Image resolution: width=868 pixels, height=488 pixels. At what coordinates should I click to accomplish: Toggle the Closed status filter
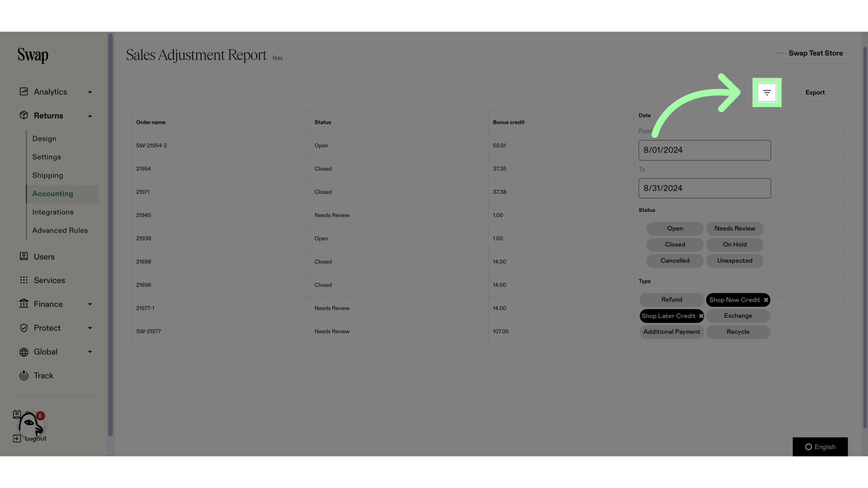(675, 244)
